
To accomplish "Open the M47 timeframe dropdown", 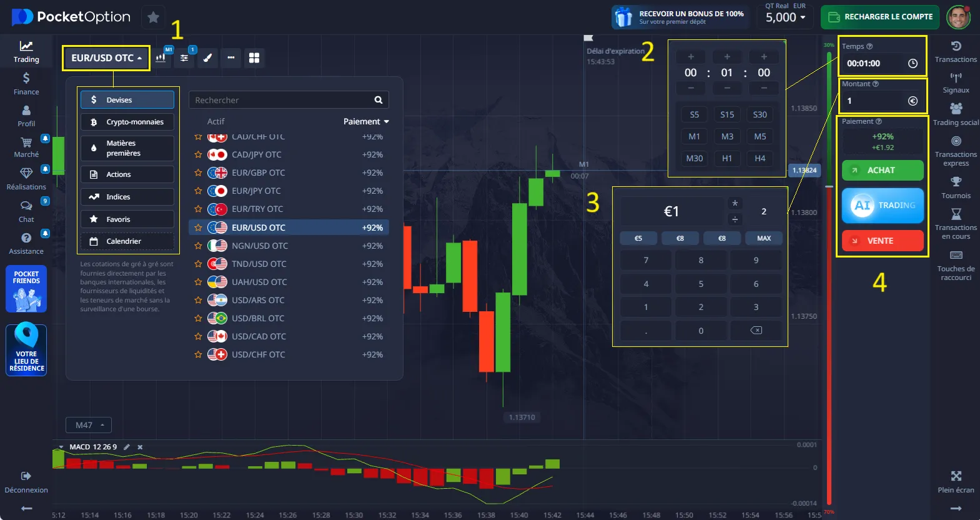I will [x=89, y=425].
